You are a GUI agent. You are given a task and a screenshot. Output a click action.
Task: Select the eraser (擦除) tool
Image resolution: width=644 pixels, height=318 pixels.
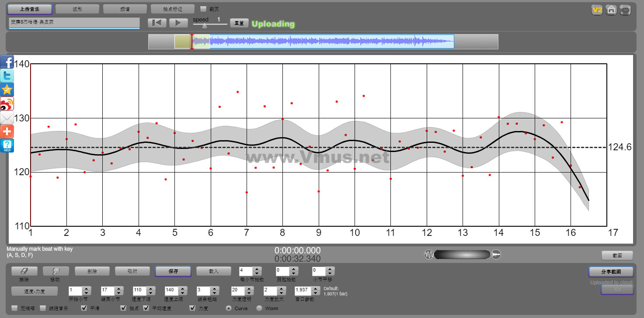tap(24, 271)
